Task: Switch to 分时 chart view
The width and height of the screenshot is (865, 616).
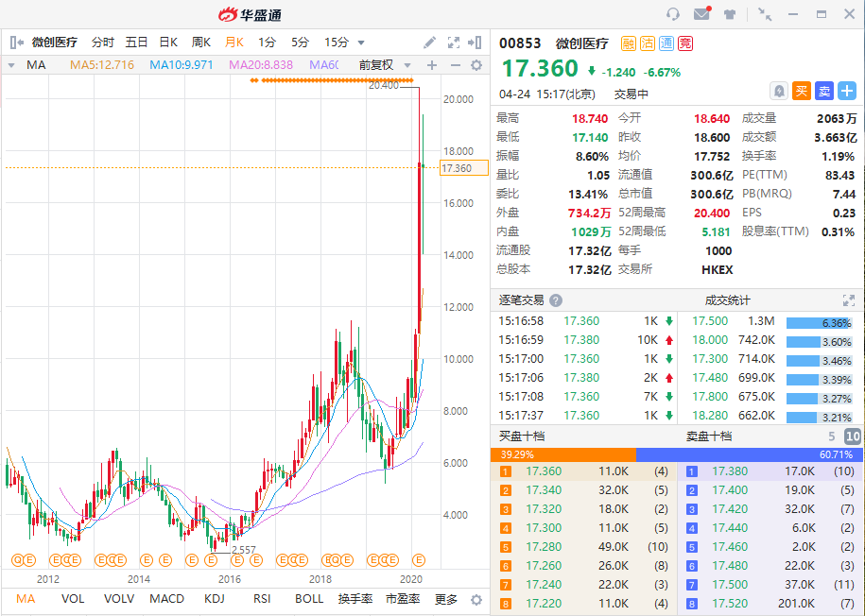Action: [103, 43]
